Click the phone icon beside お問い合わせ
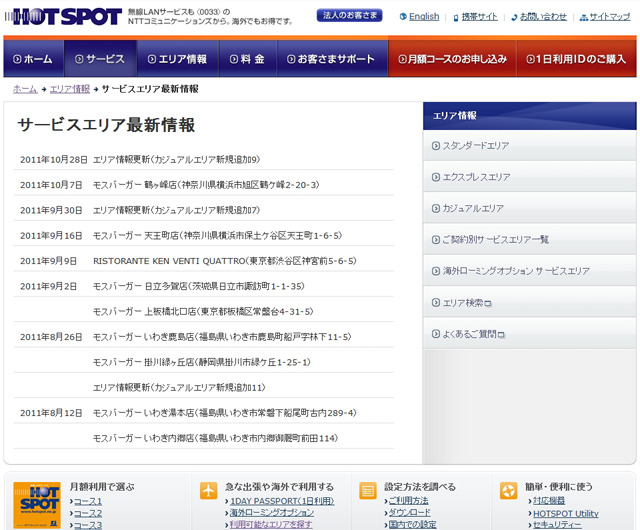Screen dimensions: 640x530 (x=514, y=18)
